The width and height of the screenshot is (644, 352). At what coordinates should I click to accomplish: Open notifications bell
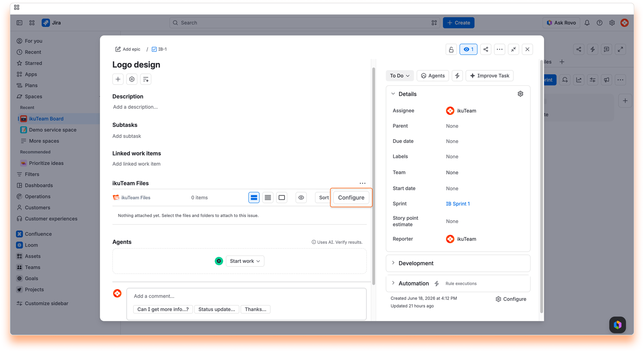(x=587, y=23)
